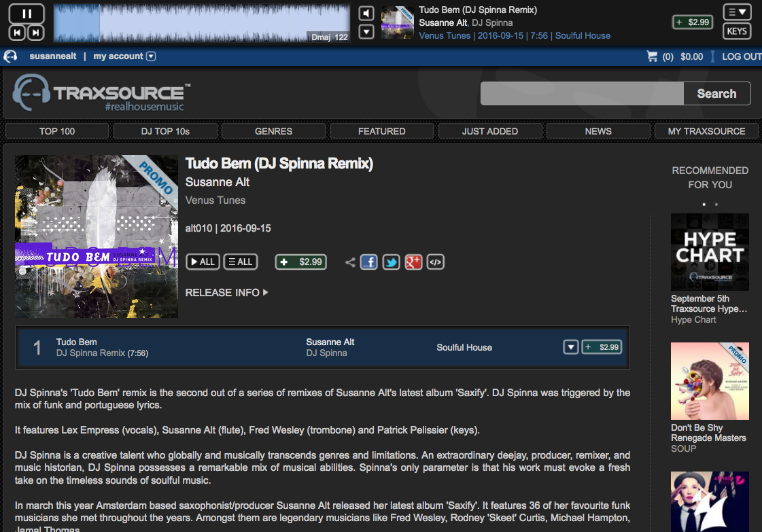Click the volume speaker icon in player
This screenshot has height=532, width=762.
pyautogui.click(x=366, y=14)
